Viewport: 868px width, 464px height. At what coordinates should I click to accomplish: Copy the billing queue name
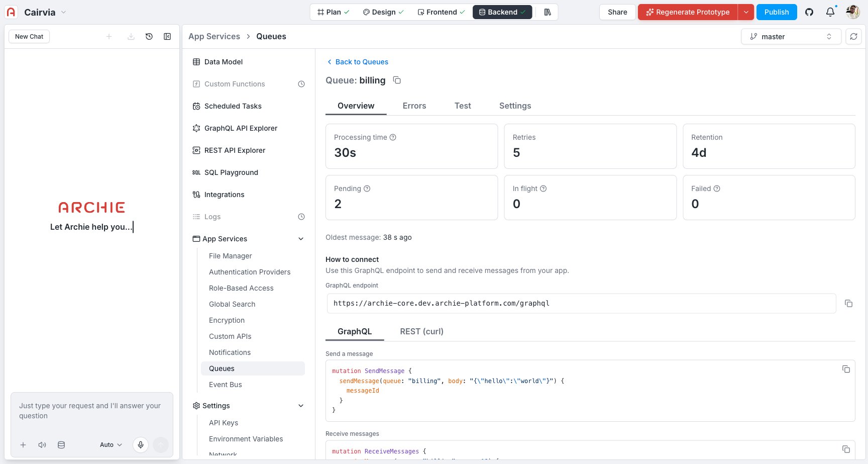pyautogui.click(x=397, y=80)
